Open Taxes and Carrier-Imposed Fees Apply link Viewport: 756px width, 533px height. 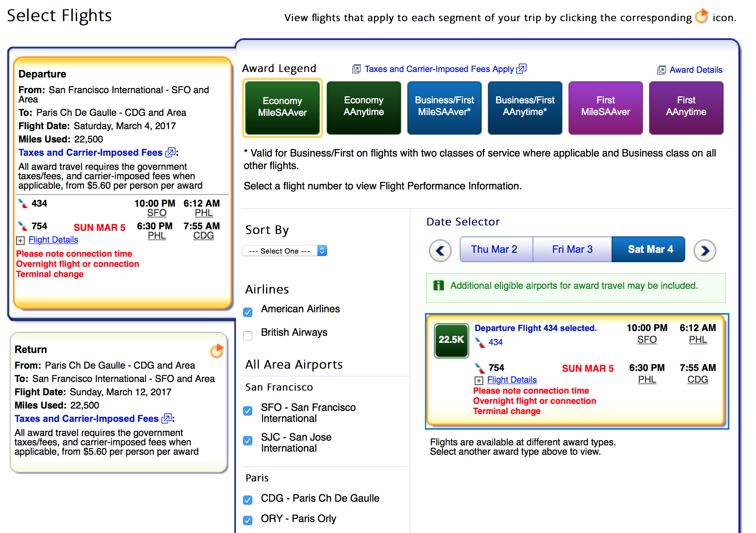(x=439, y=69)
